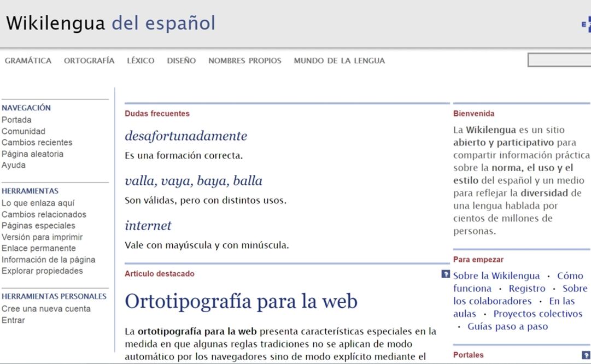The image size is (591, 364).
Task: Go to Portada in navigation sidebar
Action: point(16,120)
